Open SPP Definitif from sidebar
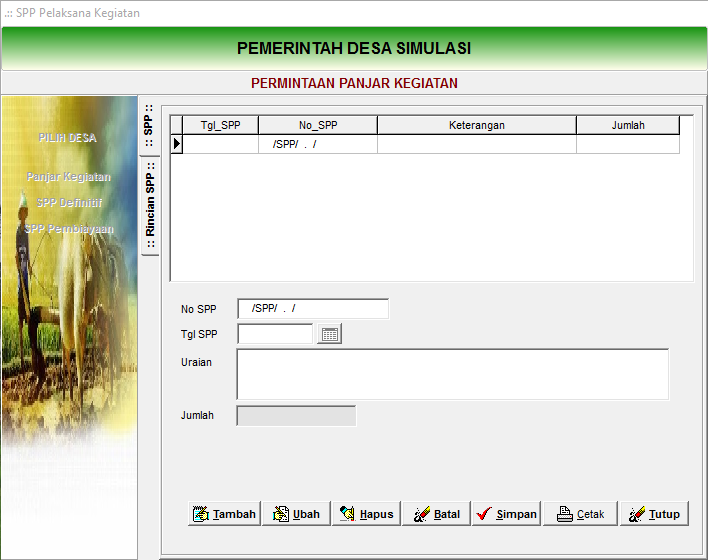The height and width of the screenshot is (560, 708). (68, 203)
